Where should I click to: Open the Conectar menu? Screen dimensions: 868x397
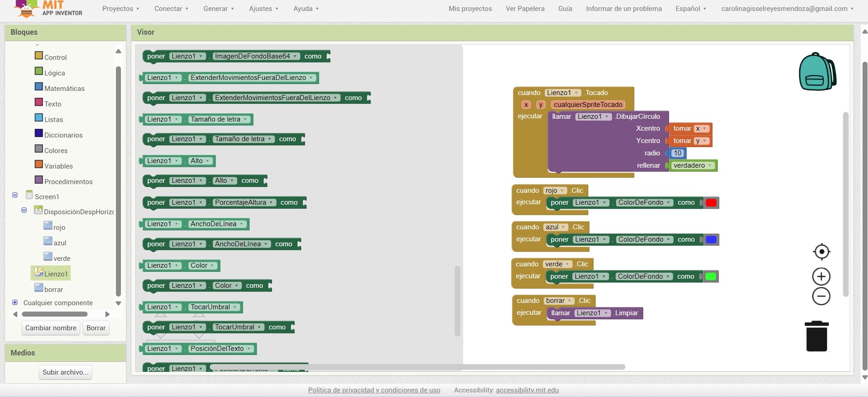point(171,9)
